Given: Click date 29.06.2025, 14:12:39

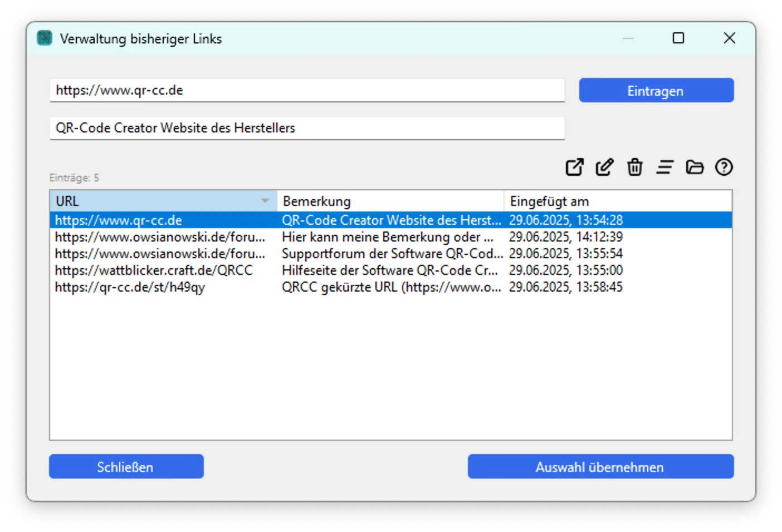Looking at the screenshot, I should coord(566,237).
